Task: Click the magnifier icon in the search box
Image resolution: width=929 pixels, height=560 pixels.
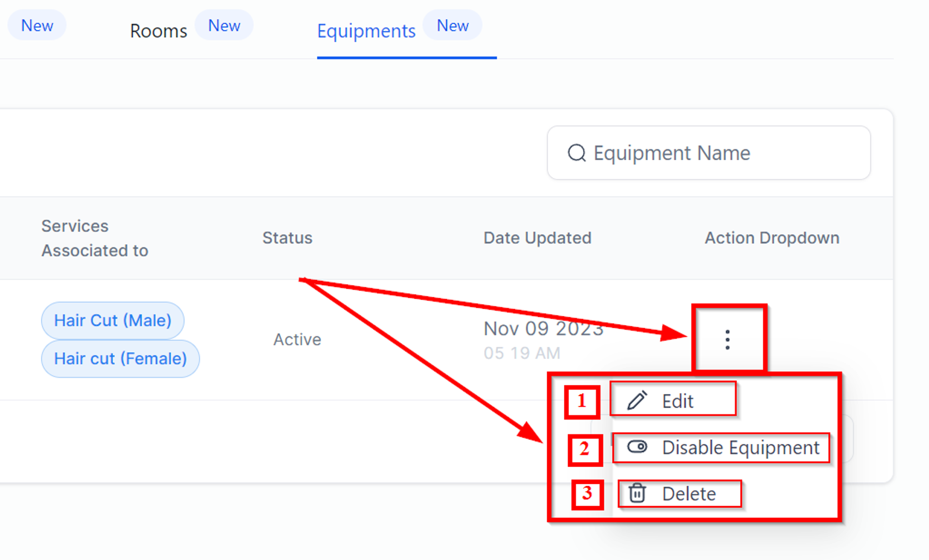Action: coord(577,153)
